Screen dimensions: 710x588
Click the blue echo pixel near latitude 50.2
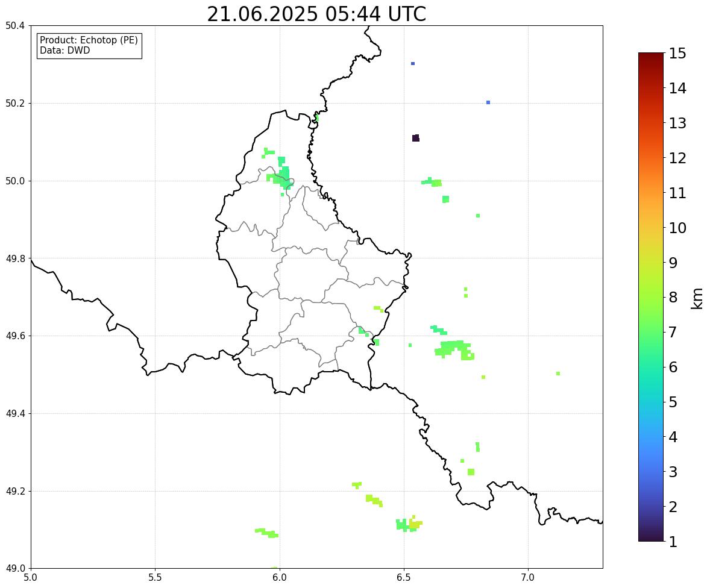coord(488,102)
